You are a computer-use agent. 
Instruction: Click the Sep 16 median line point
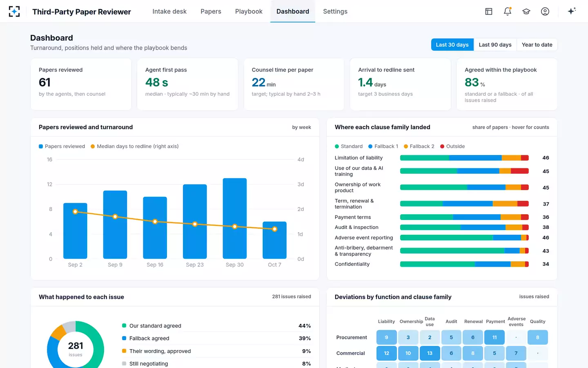(x=155, y=222)
